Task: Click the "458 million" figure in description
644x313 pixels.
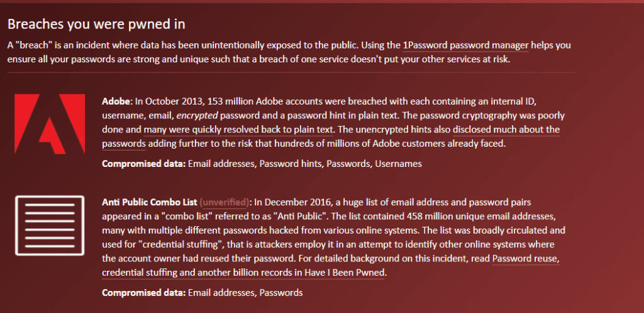Action: point(426,217)
